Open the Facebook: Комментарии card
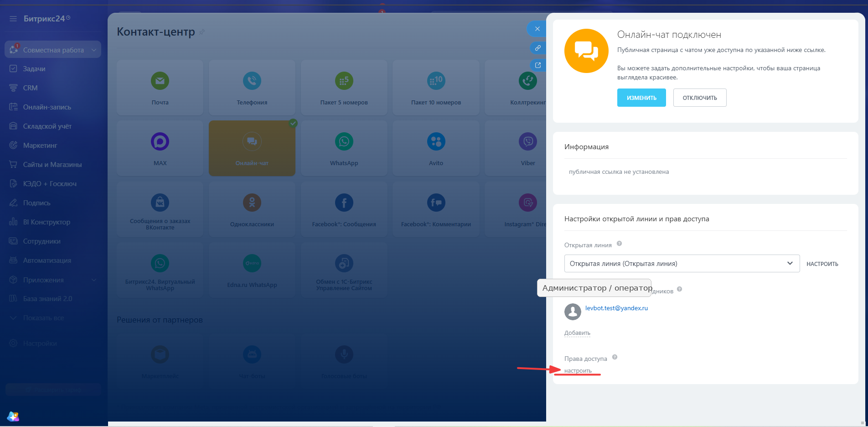This screenshot has height=427, width=868. [x=436, y=209]
